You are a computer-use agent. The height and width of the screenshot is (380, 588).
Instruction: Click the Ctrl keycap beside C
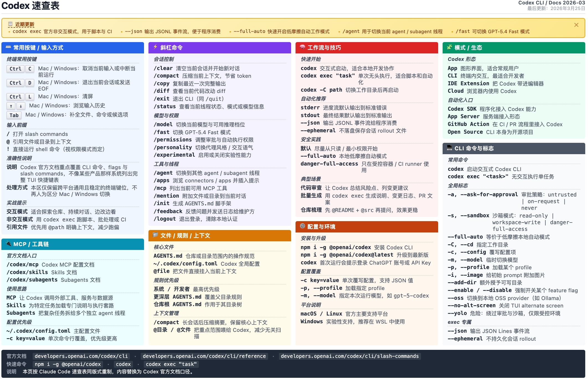[16, 69]
